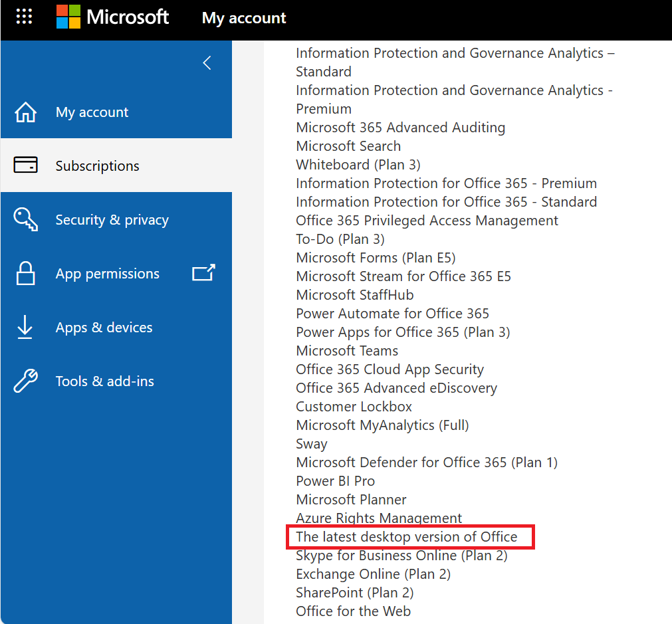Click 'Microsoft Search' entry
672x624 pixels.
pyautogui.click(x=348, y=146)
